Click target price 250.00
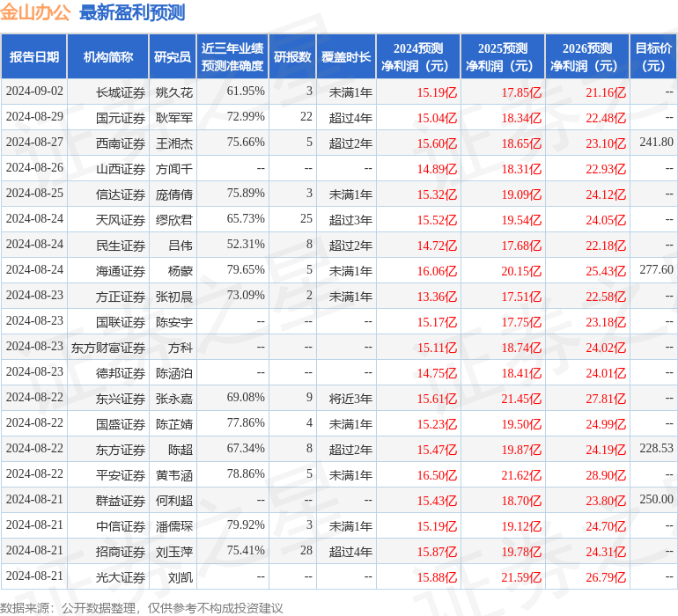Screen dimensions: 678x616 656,499
